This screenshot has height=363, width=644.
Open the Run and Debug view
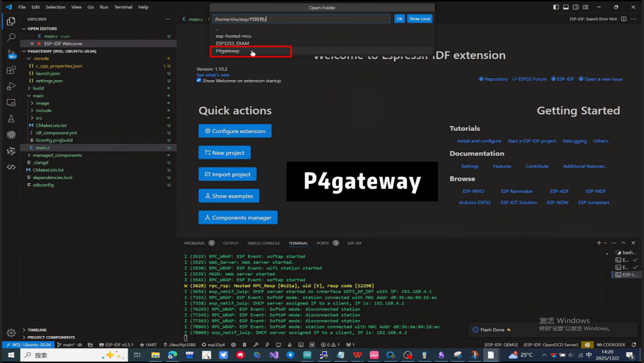pos(11,87)
